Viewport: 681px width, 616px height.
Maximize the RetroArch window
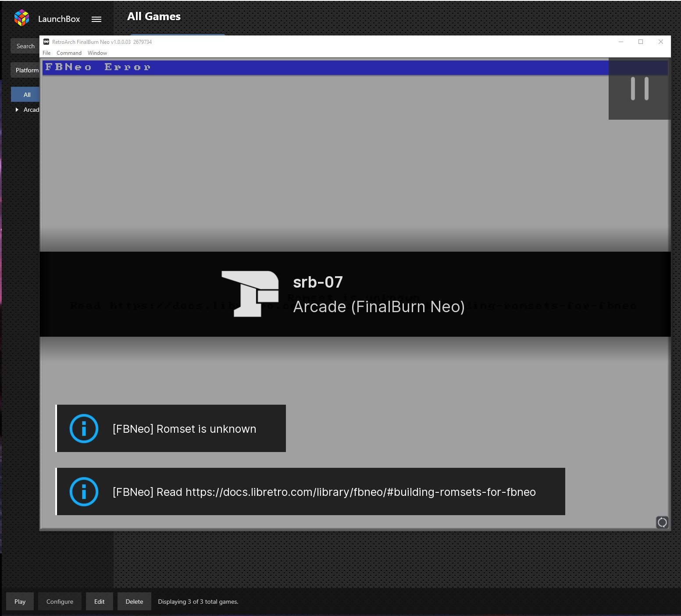(x=641, y=42)
